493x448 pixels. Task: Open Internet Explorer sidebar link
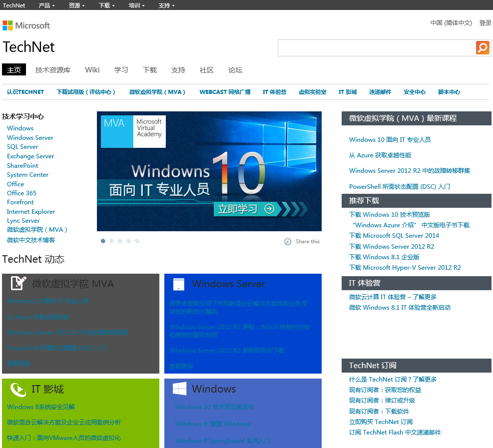(x=31, y=212)
